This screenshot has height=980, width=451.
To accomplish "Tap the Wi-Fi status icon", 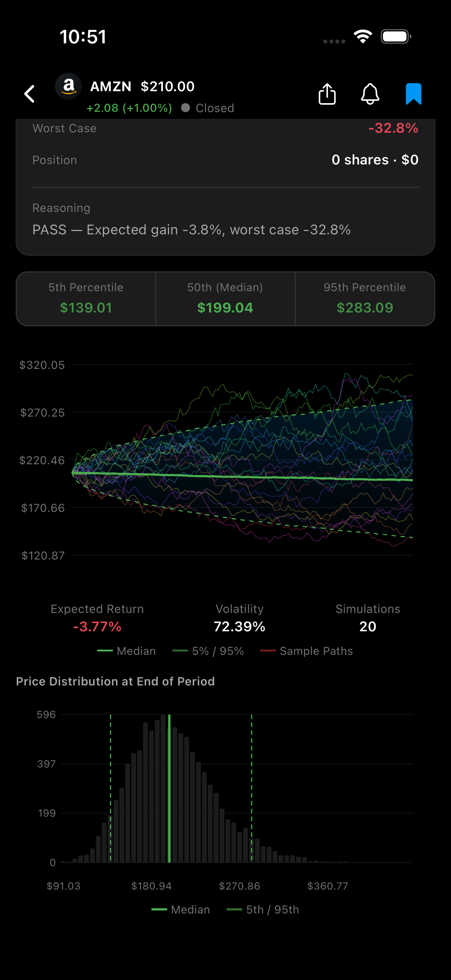I will [363, 37].
